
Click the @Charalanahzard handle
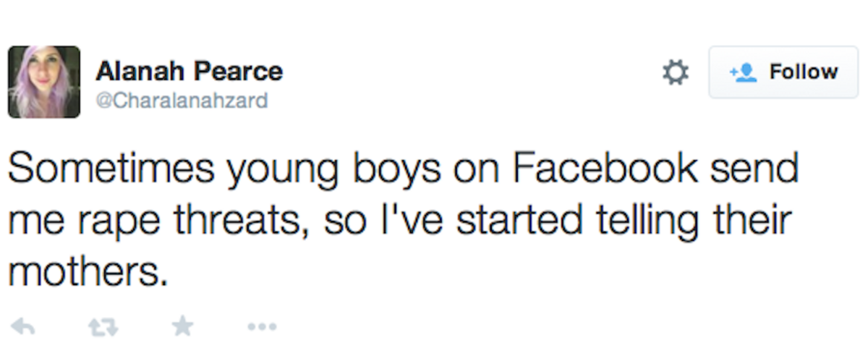click(182, 101)
